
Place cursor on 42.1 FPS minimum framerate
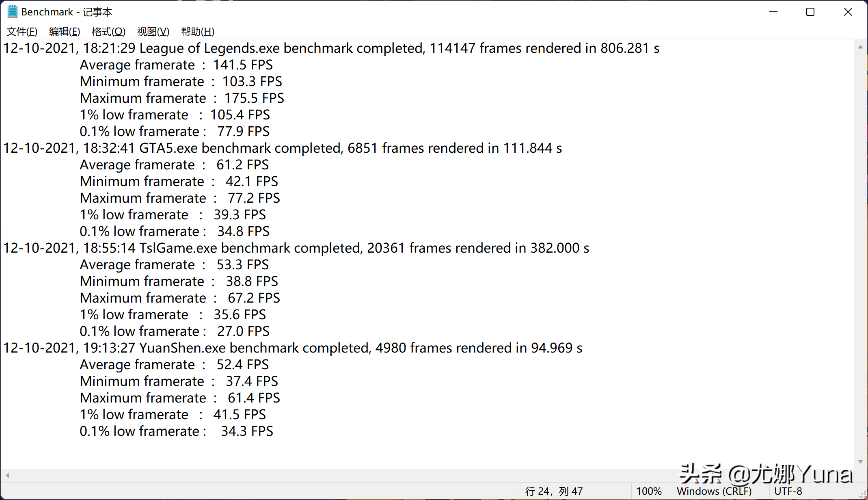(252, 182)
